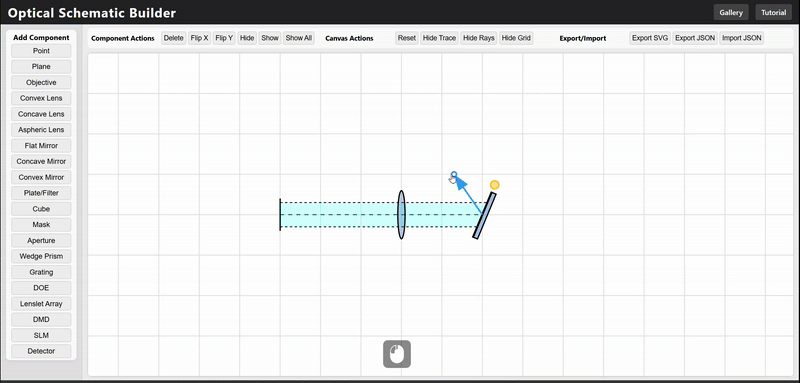Reset the canvas
Viewport: 800px width, 383px height.
pos(407,38)
